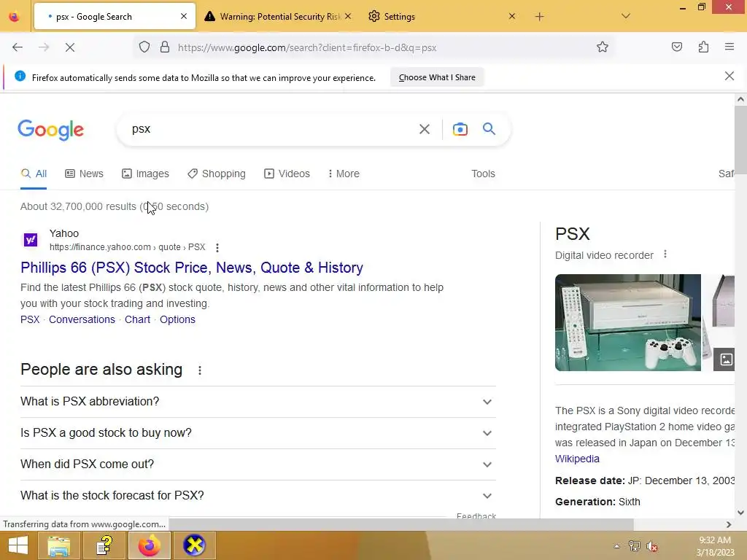Switch to the News results tab

[x=84, y=174]
